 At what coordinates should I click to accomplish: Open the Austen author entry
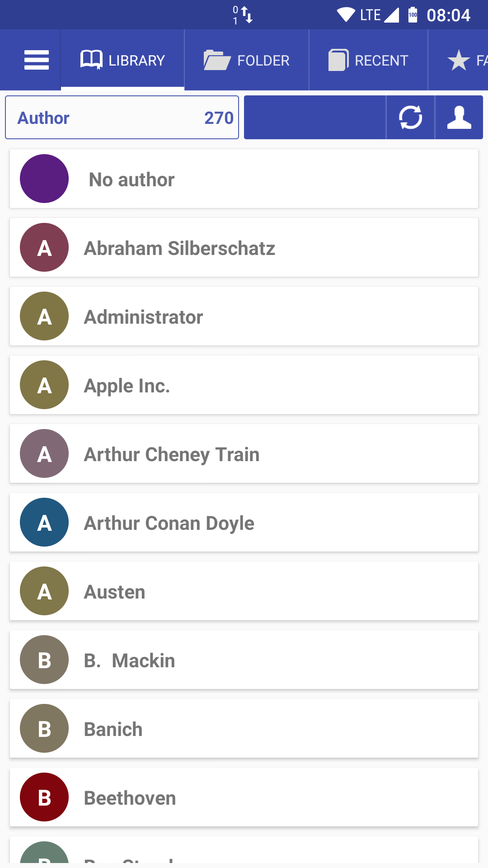coord(244,591)
